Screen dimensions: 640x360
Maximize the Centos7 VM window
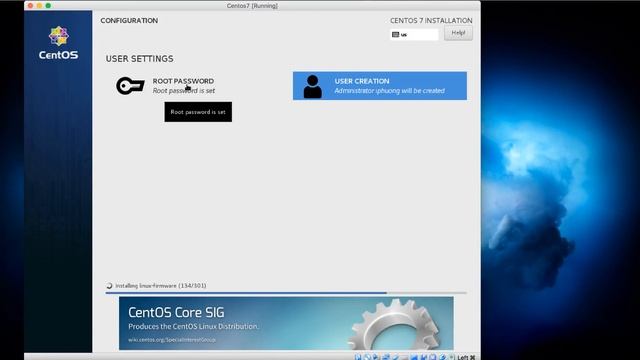(48, 6)
